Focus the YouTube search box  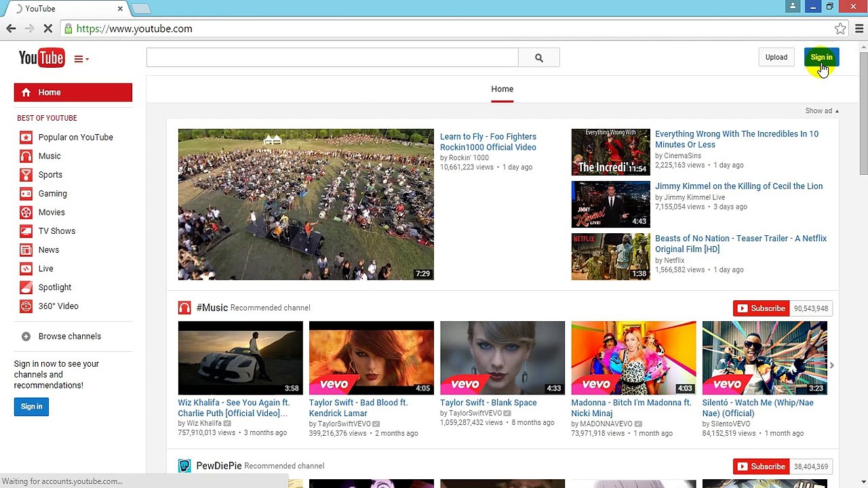coord(332,58)
